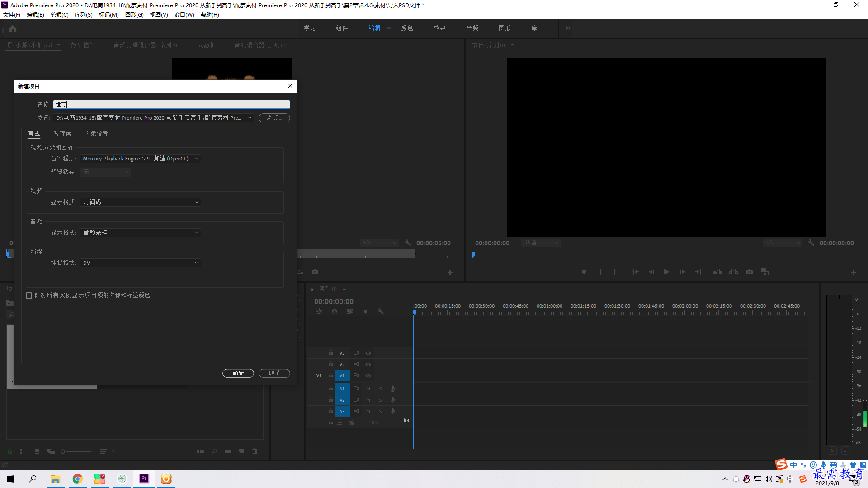Open Program panel menu icon

click(513, 46)
